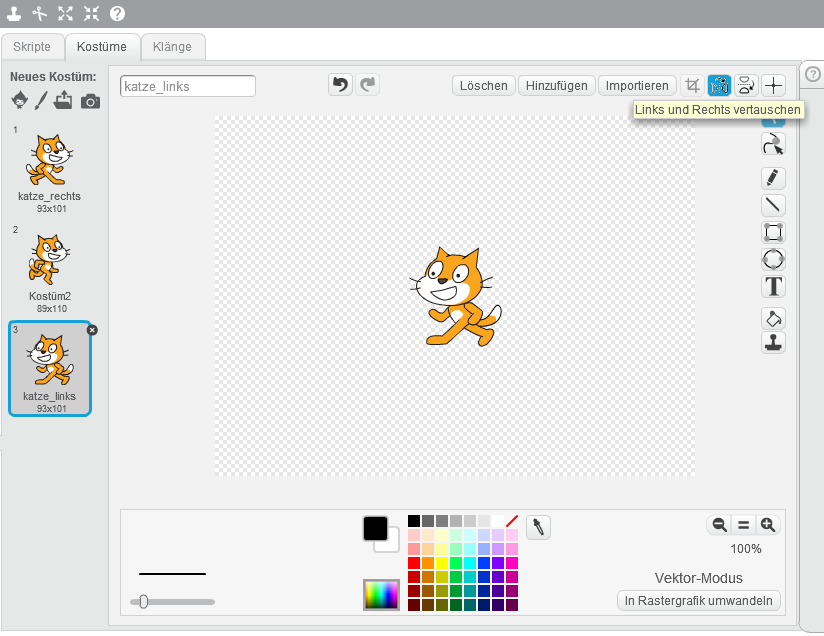
Task: Take a new costume with the camera
Action: (90, 100)
